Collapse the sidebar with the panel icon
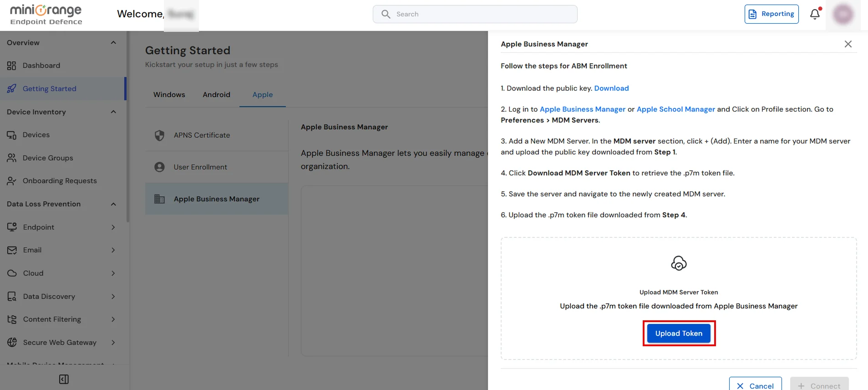The image size is (868, 390). click(64, 379)
